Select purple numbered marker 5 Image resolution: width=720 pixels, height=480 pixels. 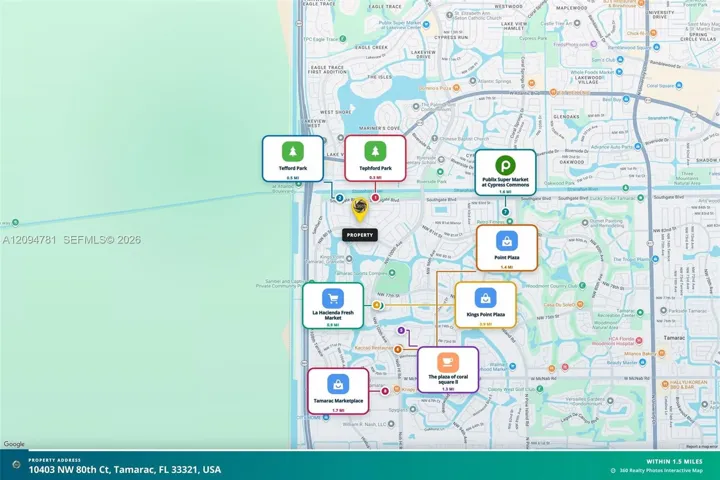(401, 330)
